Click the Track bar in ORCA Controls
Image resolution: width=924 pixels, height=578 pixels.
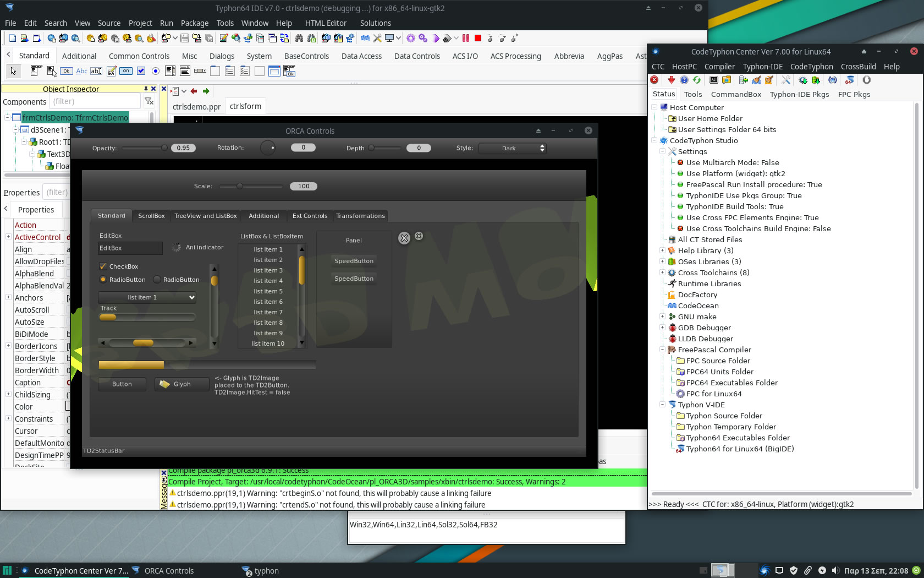coord(147,317)
